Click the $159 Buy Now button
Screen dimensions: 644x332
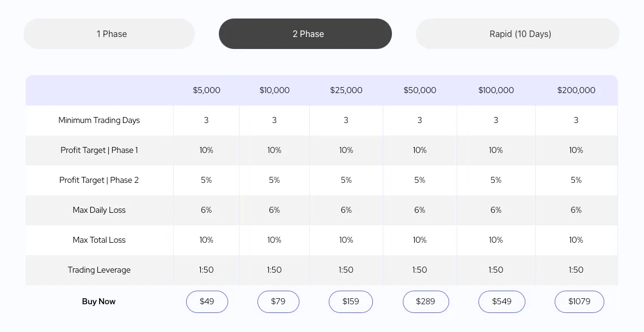tap(351, 302)
